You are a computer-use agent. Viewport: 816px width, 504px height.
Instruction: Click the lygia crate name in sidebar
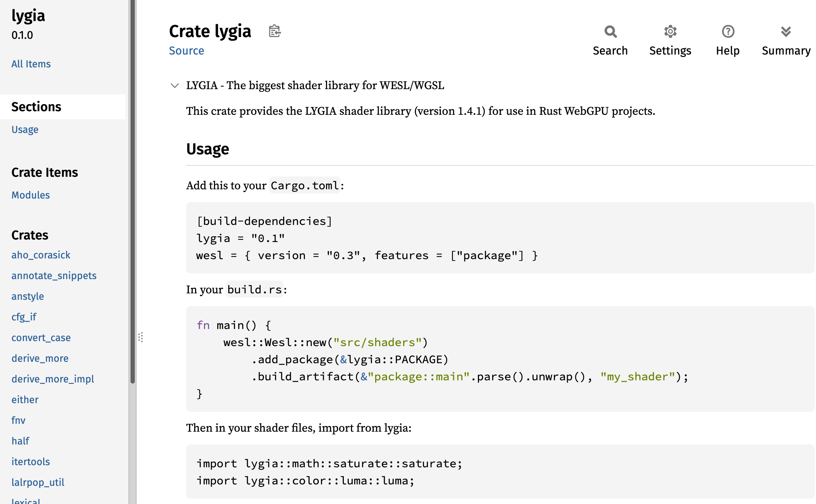[28, 16]
